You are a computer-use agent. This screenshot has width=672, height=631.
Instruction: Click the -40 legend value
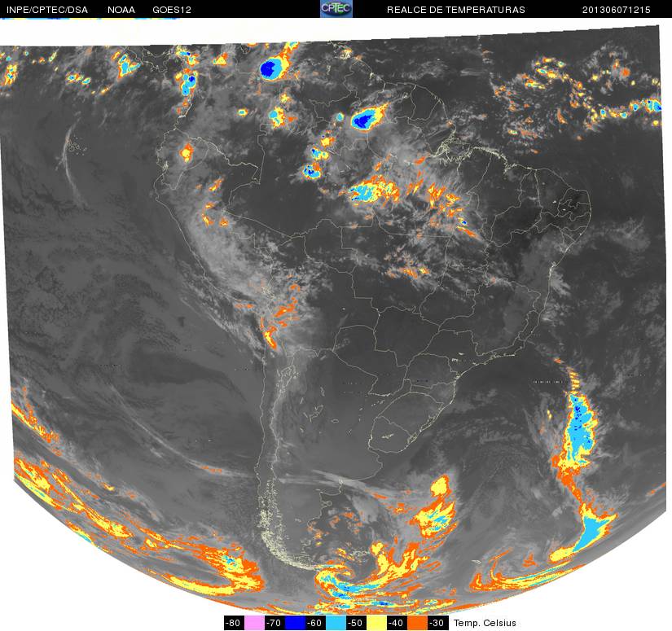coord(397,623)
